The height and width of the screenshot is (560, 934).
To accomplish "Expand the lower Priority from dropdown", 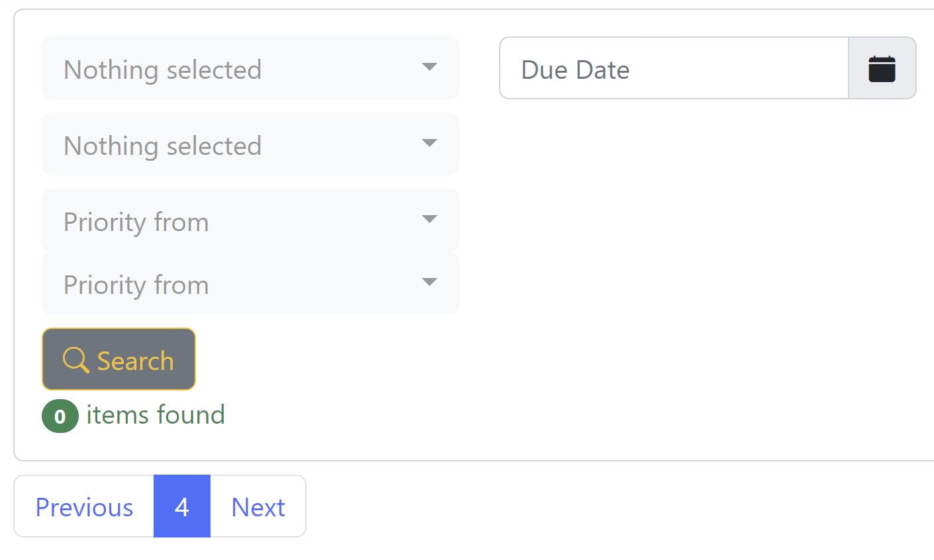I will pyautogui.click(x=250, y=283).
